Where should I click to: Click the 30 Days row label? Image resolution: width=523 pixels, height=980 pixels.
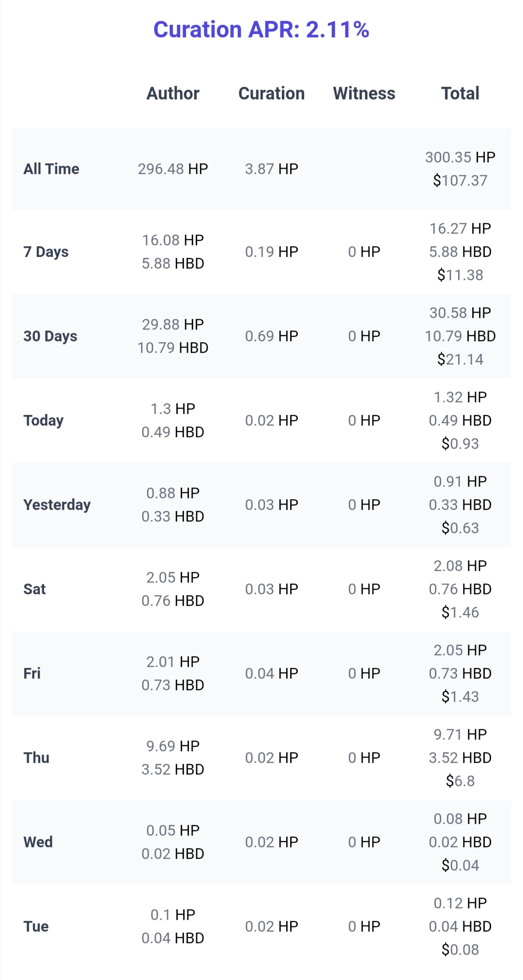(x=50, y=336)
